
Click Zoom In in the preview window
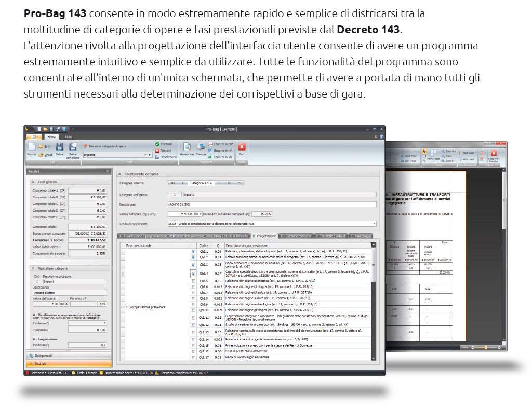[448, 161]
